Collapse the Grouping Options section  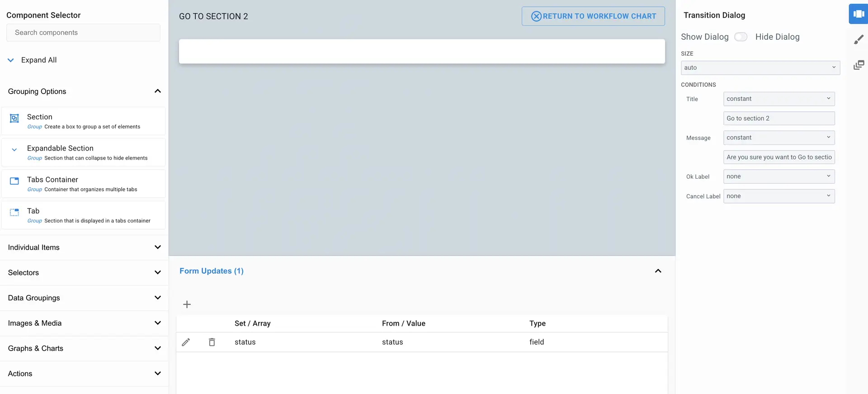click(x=84, y=91)
